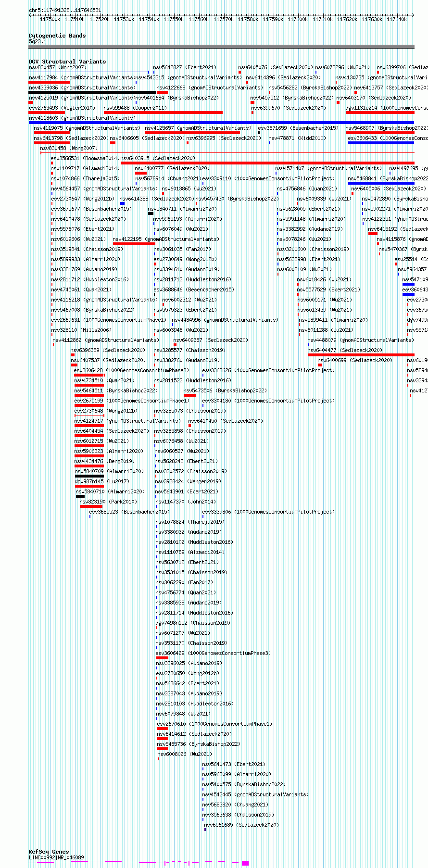Screen dimensions: 428x868
Task: Click the nsv4122668 gnomAD variant label
Action: pyautogui.click(x=210, y=88)
